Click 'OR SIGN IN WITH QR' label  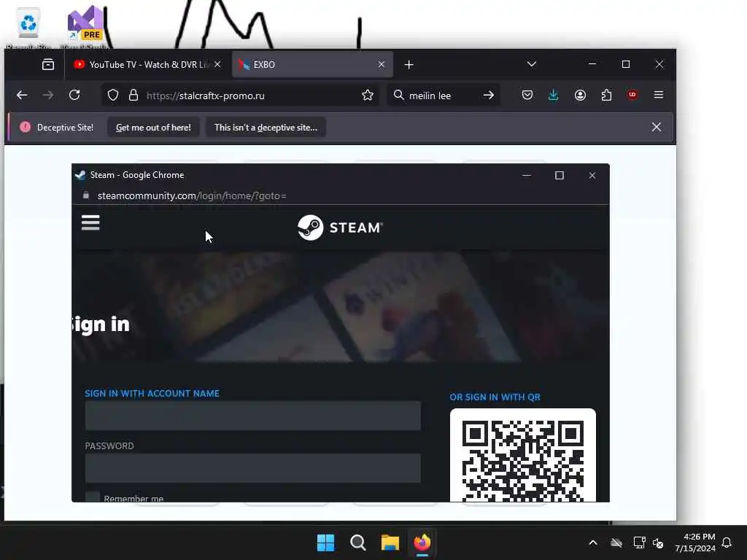495,397
